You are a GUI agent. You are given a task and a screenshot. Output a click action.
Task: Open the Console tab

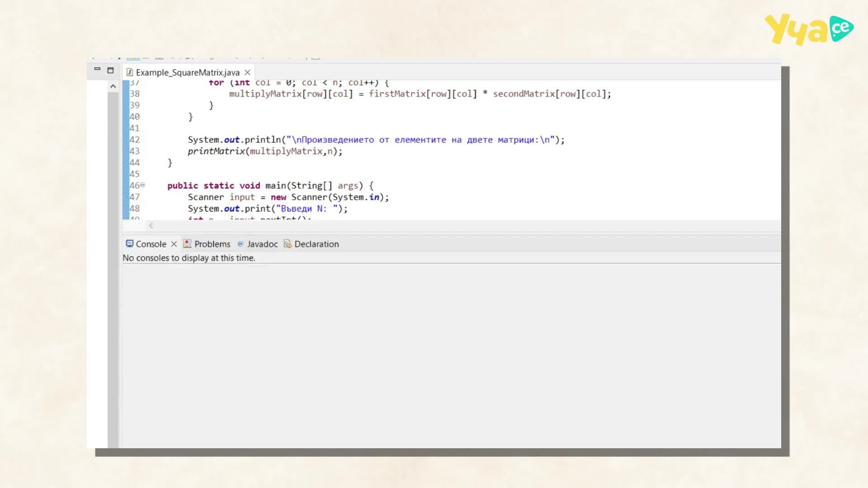click(x=151, y=244)
